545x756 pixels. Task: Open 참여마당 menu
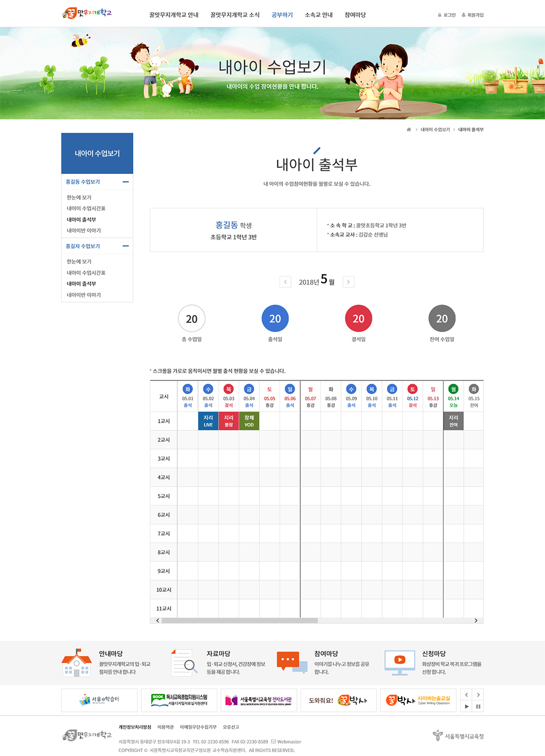[355, 15]
